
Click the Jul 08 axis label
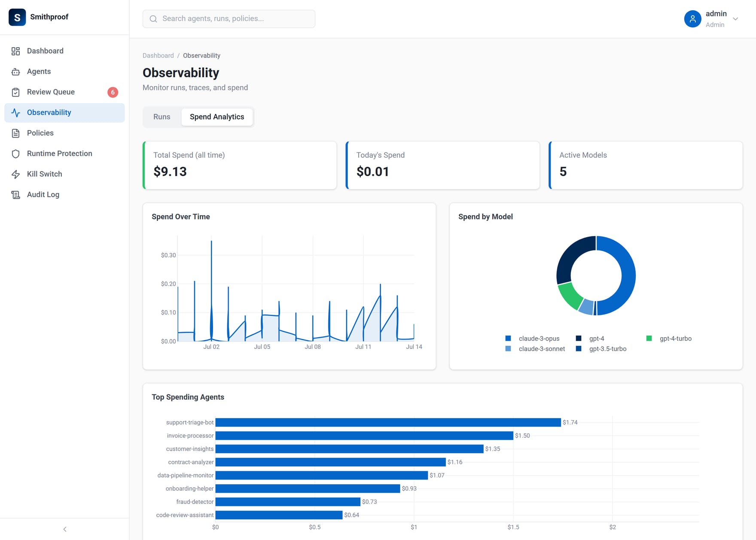pyautogui.click(x=313, y=347)
